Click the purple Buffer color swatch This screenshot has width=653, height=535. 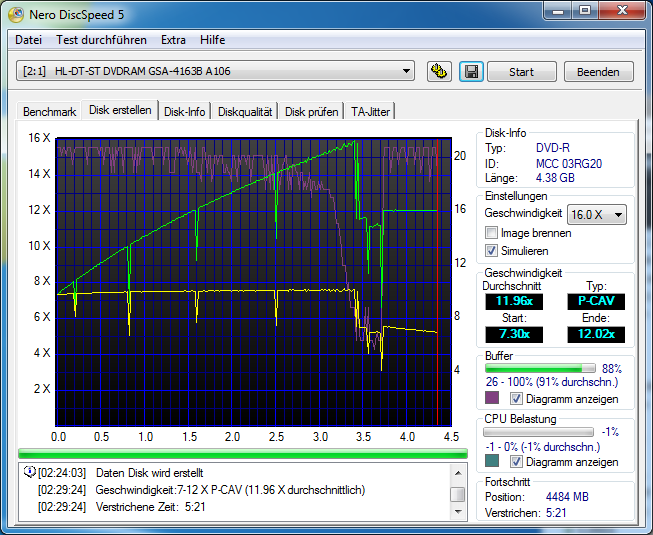click(x=492, y=398)
